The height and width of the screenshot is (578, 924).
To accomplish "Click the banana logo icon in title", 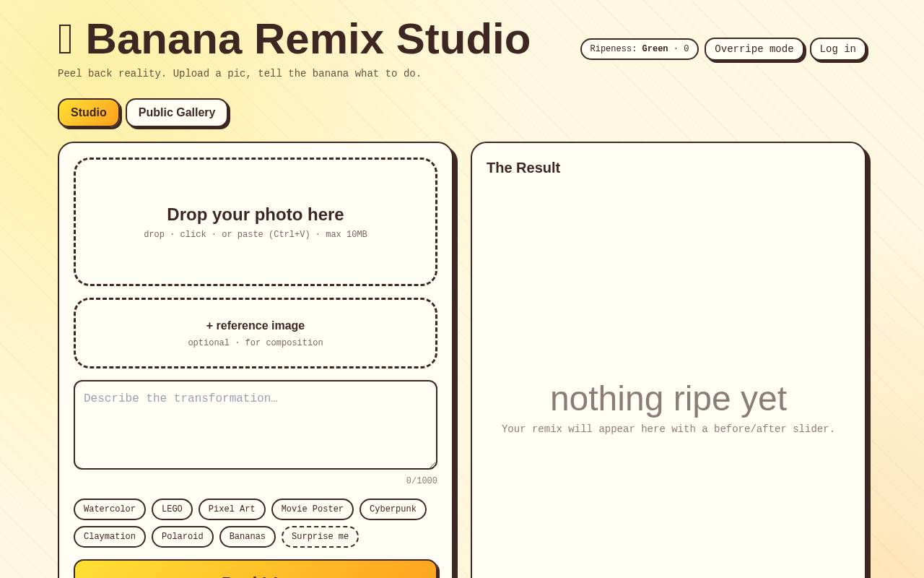I will click(x=65, y=39).
